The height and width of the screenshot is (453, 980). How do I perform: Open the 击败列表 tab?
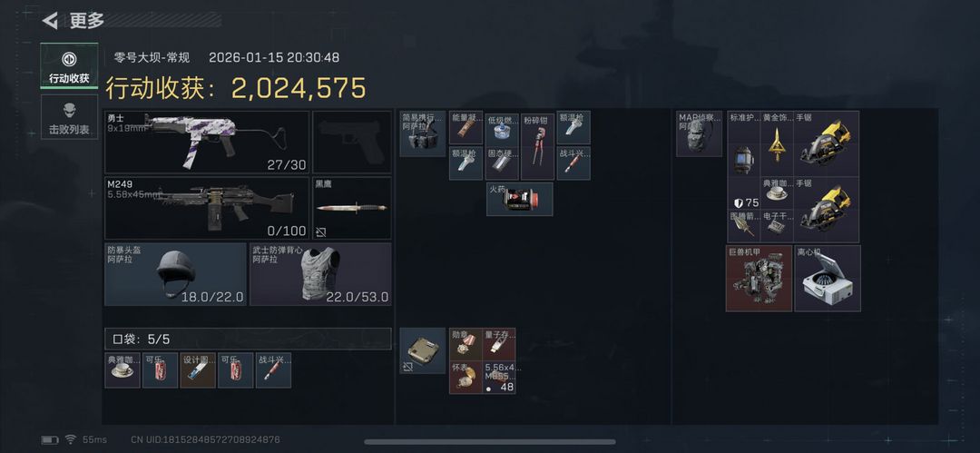pos(69,117)
